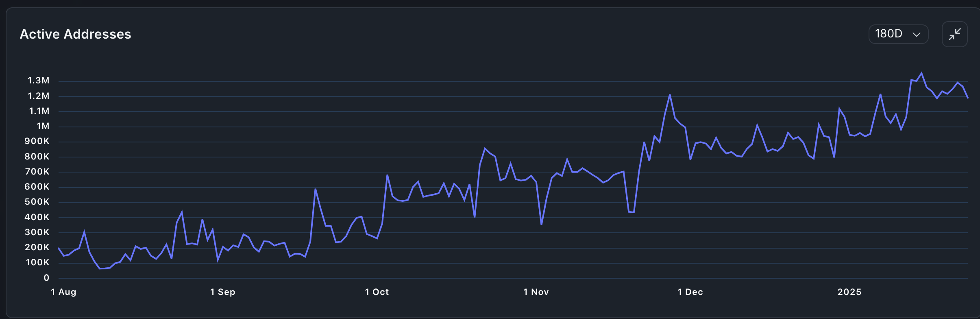Viewport: 980px width, 319px height.
Task: Click the 800K y-axis label
Action: click(x=37, y=157)
